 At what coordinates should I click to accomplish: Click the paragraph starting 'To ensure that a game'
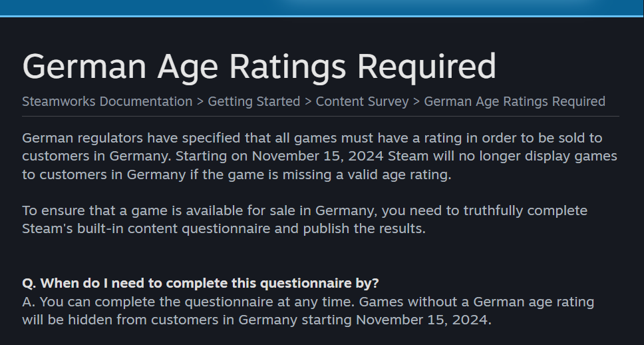[x=305, y=220]
